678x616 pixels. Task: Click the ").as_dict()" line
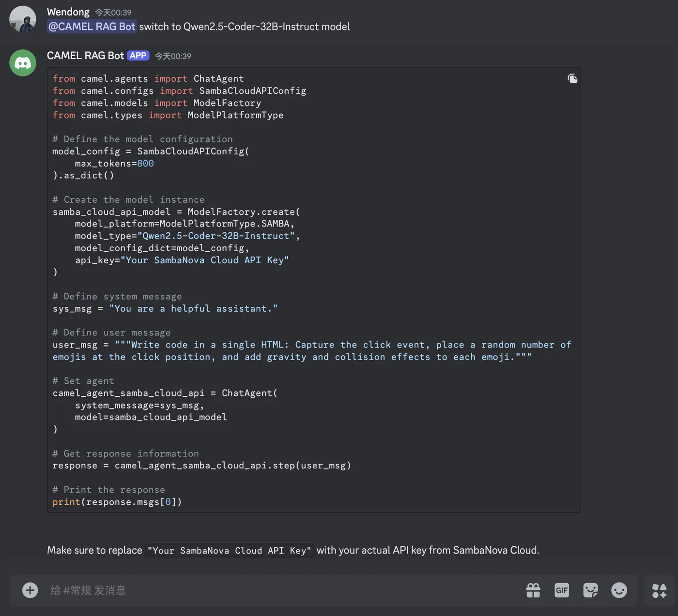point(83,175)
